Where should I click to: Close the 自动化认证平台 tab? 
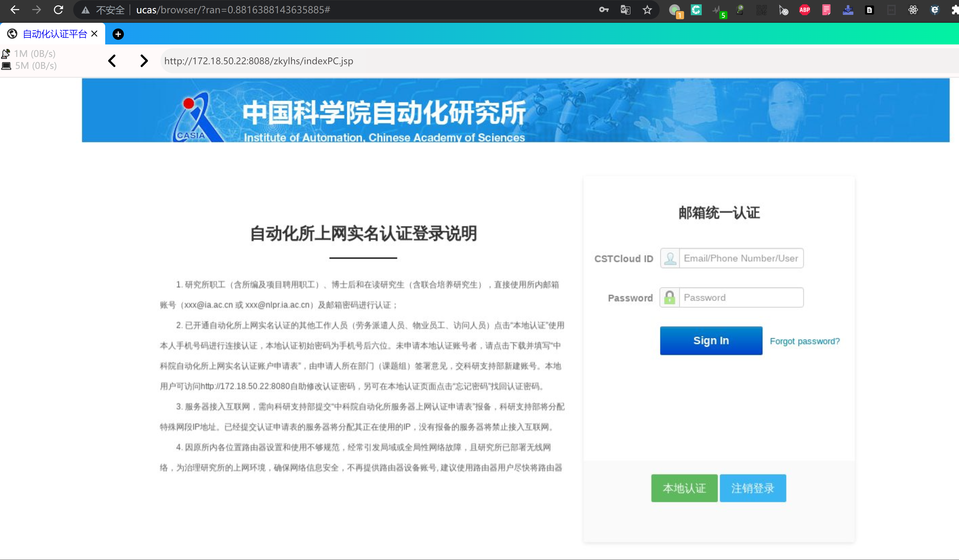click(x=94, y=34)
